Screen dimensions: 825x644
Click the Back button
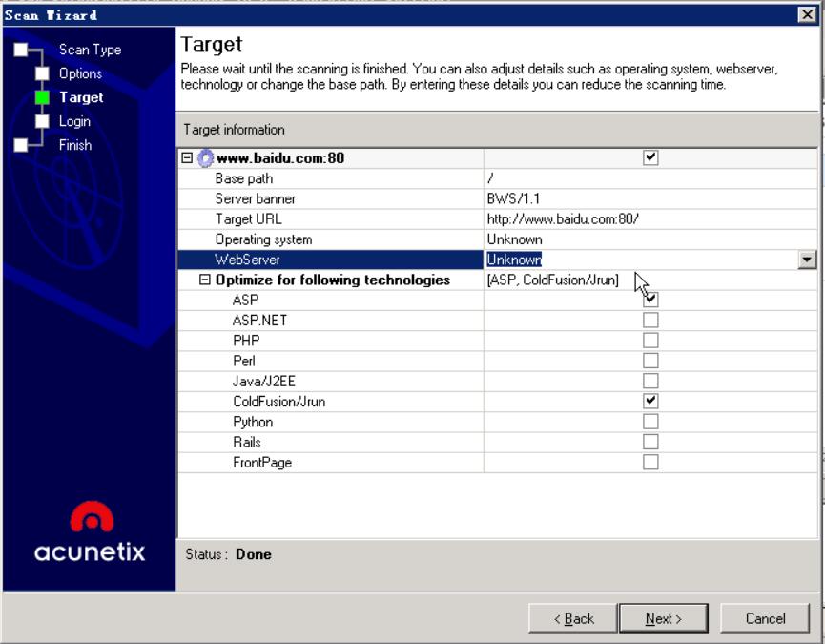[x=573, y=619]
